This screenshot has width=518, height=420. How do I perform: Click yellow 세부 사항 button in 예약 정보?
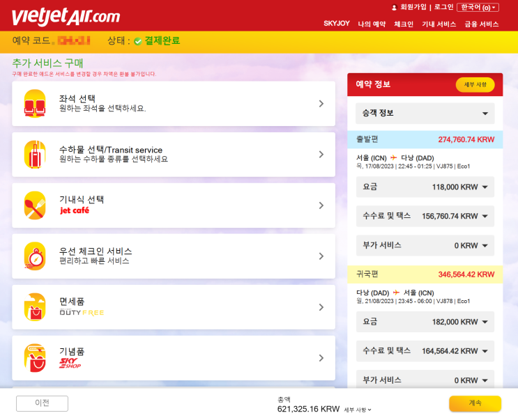[475, 85]
